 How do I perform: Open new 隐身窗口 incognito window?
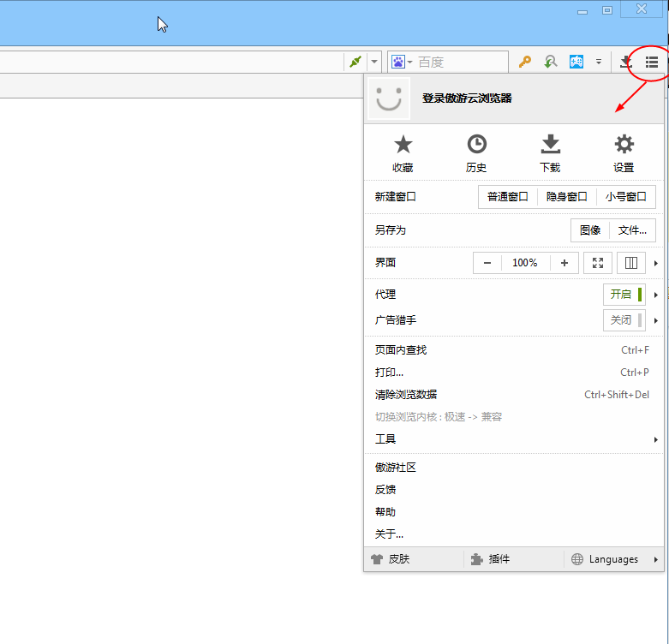click(566, 197)
